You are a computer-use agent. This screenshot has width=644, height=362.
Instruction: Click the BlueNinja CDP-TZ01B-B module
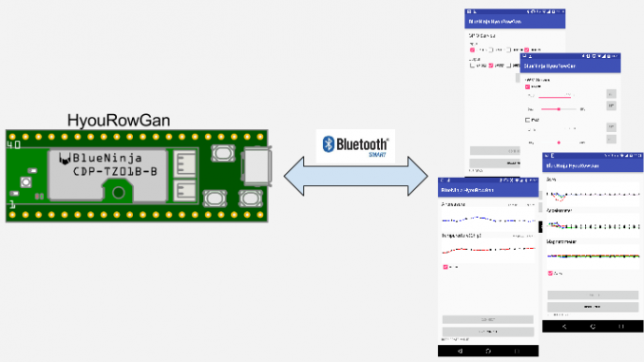108,176
